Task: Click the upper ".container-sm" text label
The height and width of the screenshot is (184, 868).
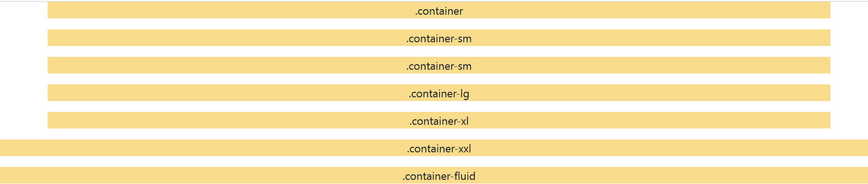Action: point(439,39)
